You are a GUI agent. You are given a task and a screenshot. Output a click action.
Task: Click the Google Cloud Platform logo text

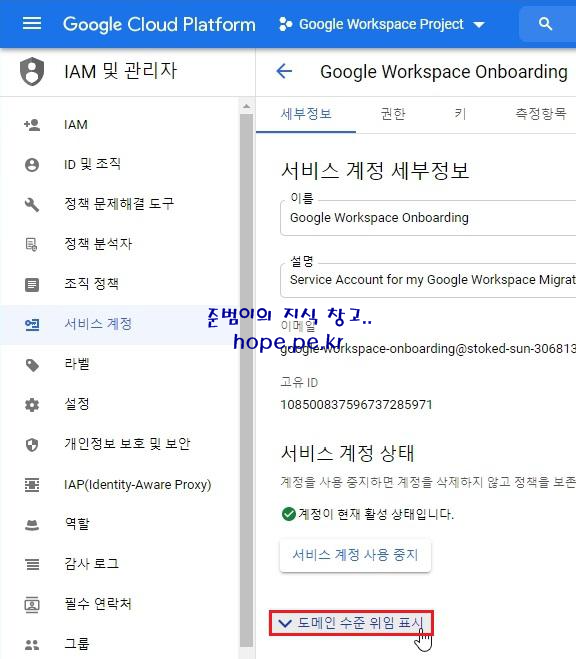[x=159, y=24]
